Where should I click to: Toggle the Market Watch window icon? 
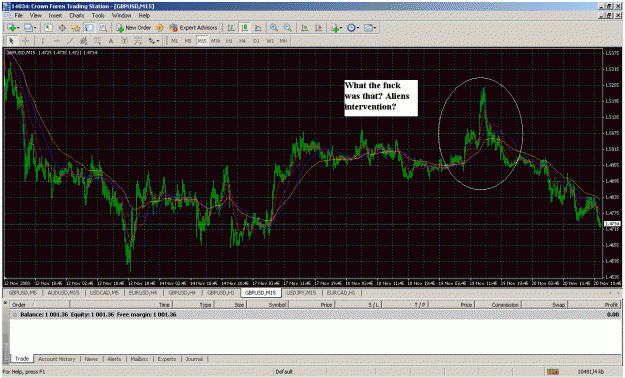point(48,28)
